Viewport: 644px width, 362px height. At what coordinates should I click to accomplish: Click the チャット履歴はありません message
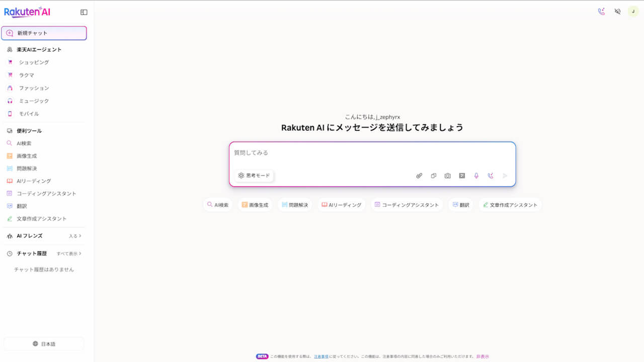[44, 269]
